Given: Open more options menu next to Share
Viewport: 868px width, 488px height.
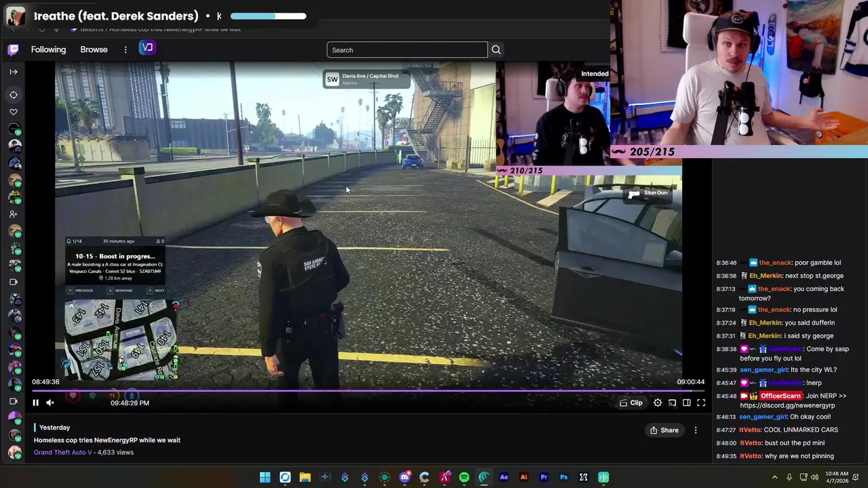Looking at the screenshot, I should (695, 430).
